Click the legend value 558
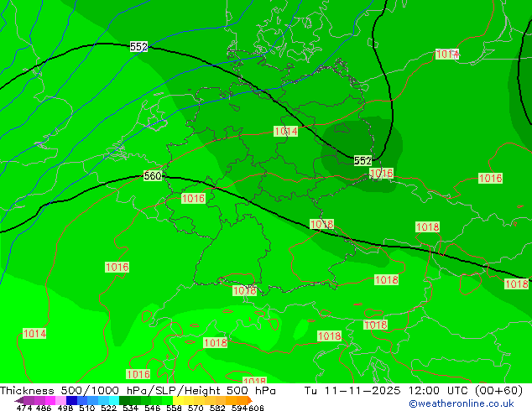 click(174, 408)
